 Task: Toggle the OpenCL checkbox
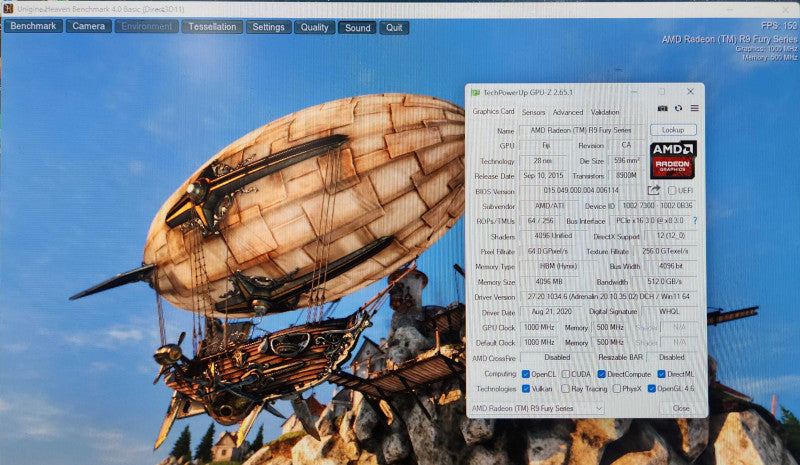tap(526, 374)
